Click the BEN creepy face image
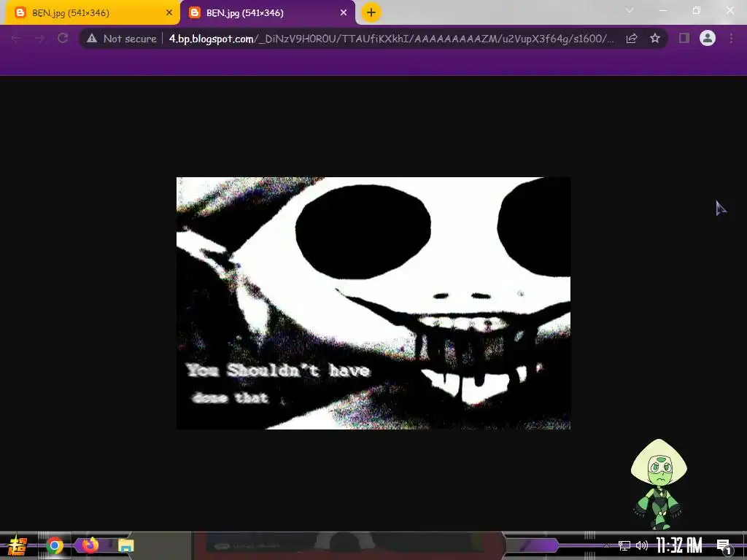This screenshot has width=747, height=560. (x=373, y=303)
